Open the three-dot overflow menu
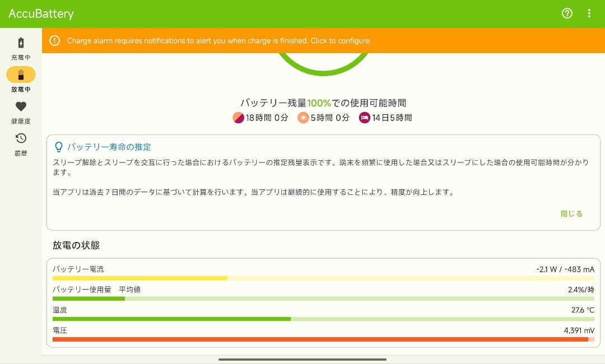605x364 pixels. pyautogui.click(x=589, y=13)
